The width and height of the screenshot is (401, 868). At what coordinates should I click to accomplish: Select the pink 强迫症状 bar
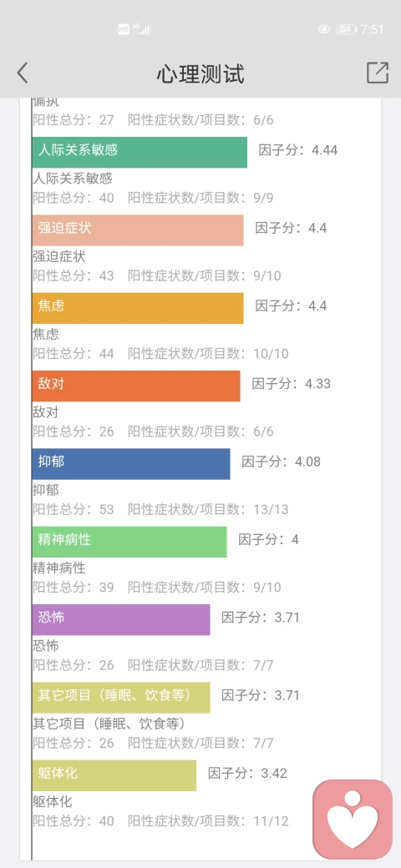coord(138,230)
